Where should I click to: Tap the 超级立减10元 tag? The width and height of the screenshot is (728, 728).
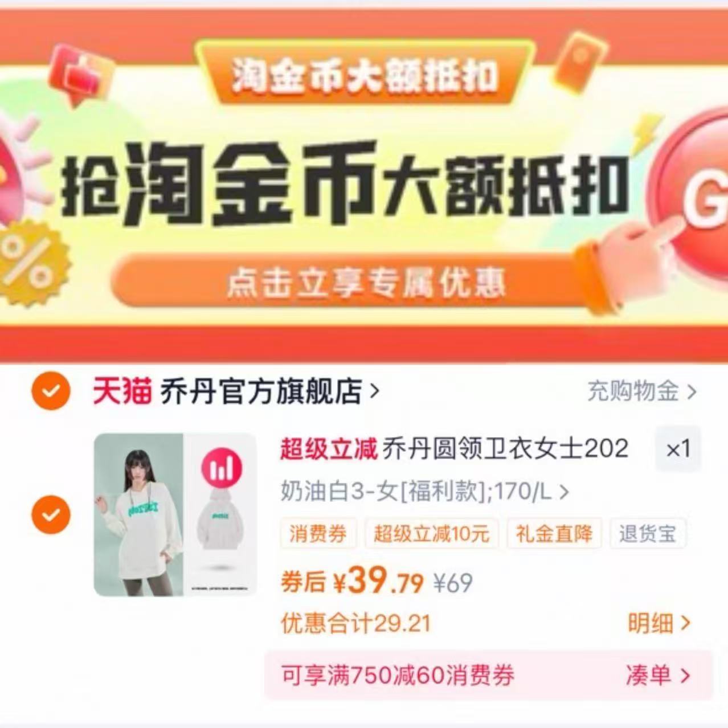(431, 534)
